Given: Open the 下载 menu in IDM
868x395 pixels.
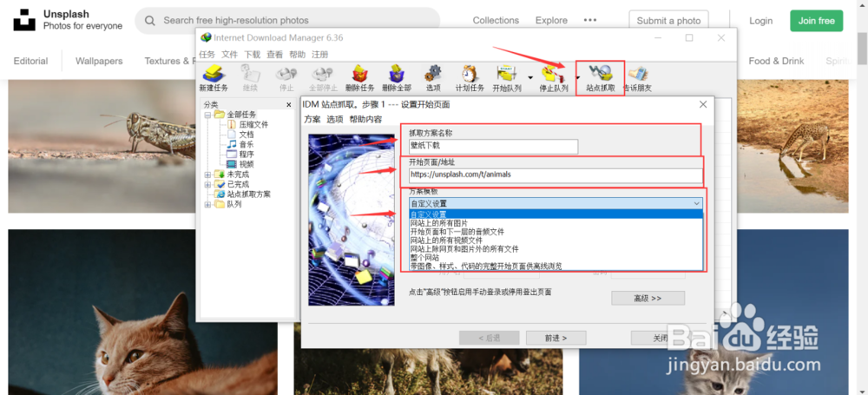Looking at the screenshot, I should click(x=253, y=55).
